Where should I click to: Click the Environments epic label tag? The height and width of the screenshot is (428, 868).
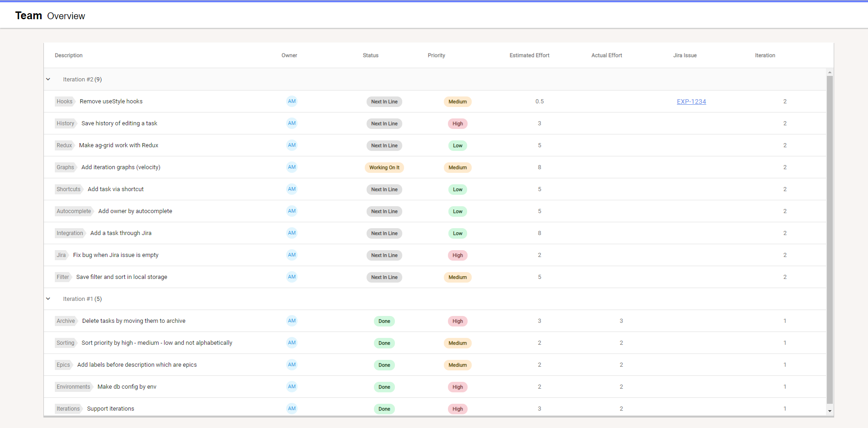tap(74, 387)
